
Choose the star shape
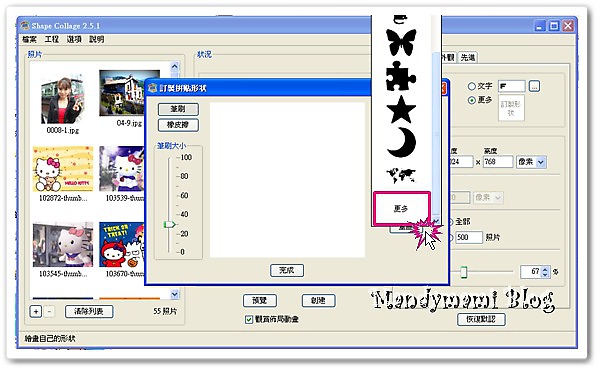[x=401, y=109]
